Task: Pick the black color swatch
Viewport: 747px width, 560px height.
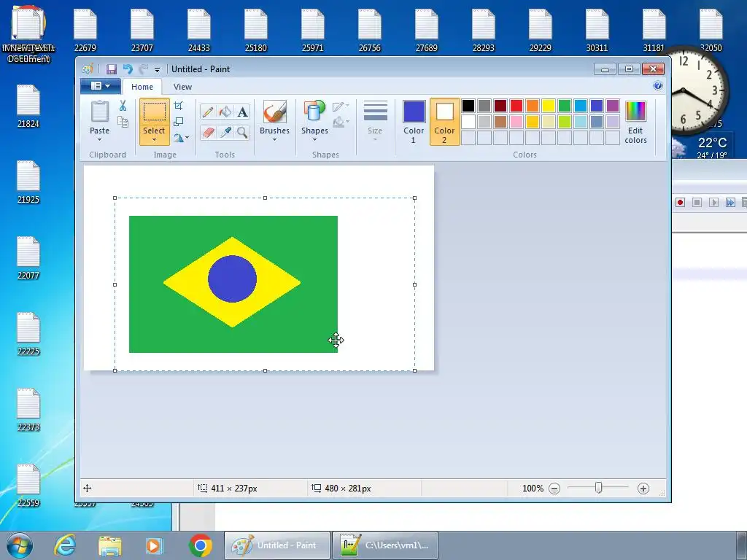Action: 468,106
